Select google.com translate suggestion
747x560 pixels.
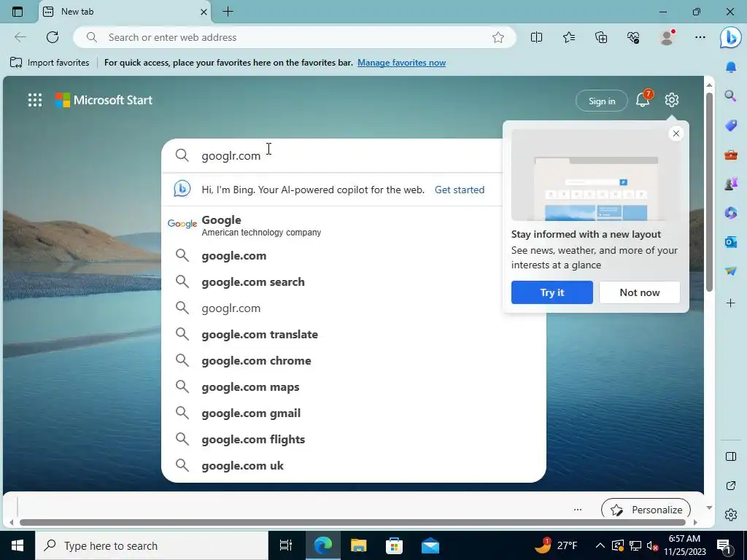pos(354,334)
